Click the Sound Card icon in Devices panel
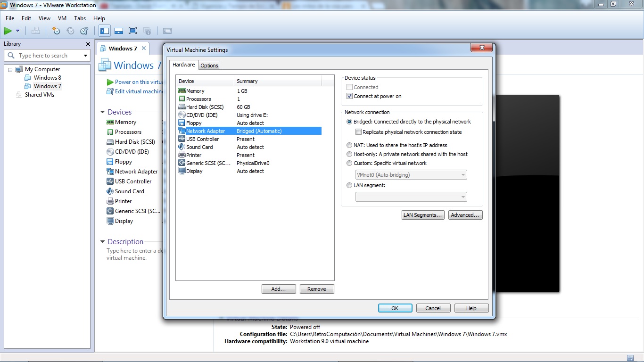The image size is (644, 362). pos(110,191)
